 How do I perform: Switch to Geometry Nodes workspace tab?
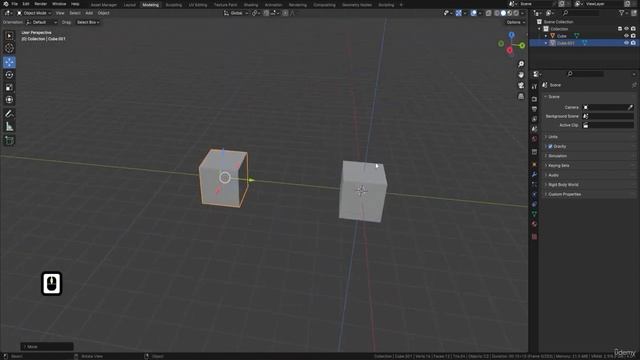(357, 5)
